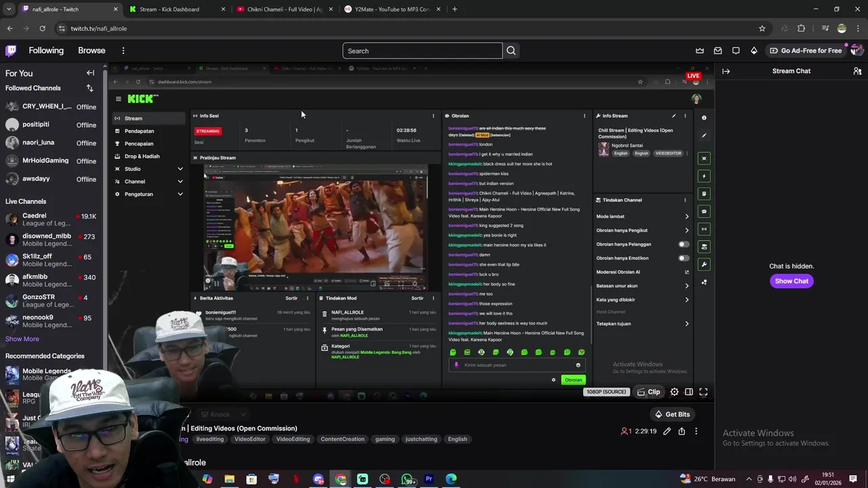This screenshot has width=868, height=488.
Task: Open the justchatting tag
Action: (421, 439)
